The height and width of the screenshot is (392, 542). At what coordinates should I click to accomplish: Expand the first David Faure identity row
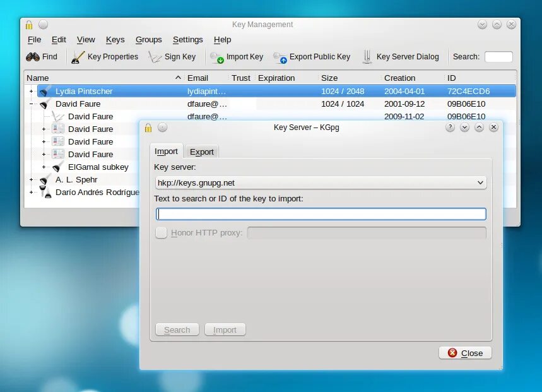[44, 129]
